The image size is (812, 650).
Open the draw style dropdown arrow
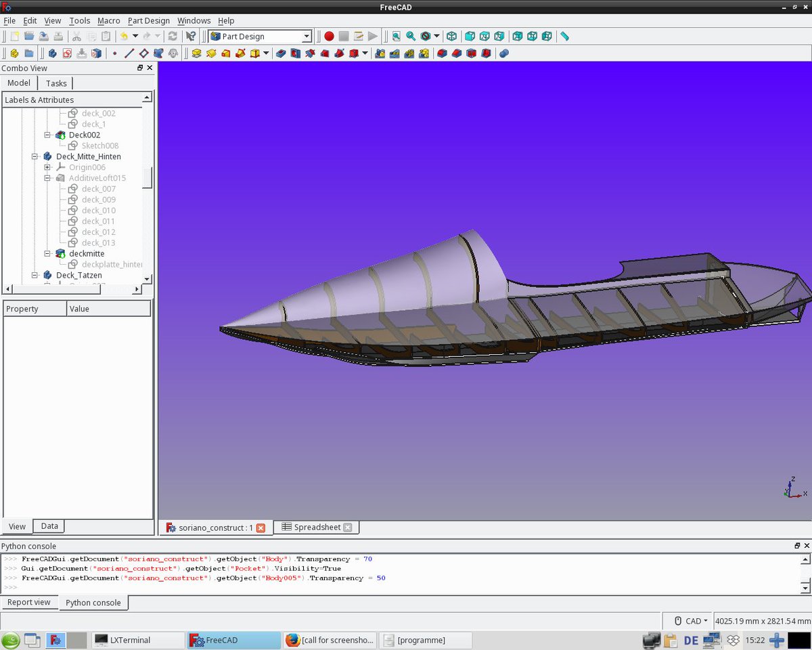pyautogui.click(x=436, y=36)
